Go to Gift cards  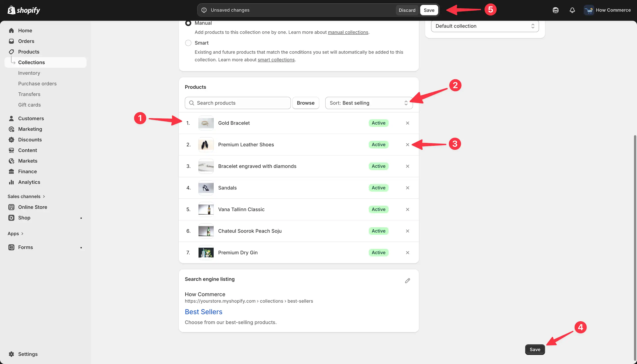29,105
